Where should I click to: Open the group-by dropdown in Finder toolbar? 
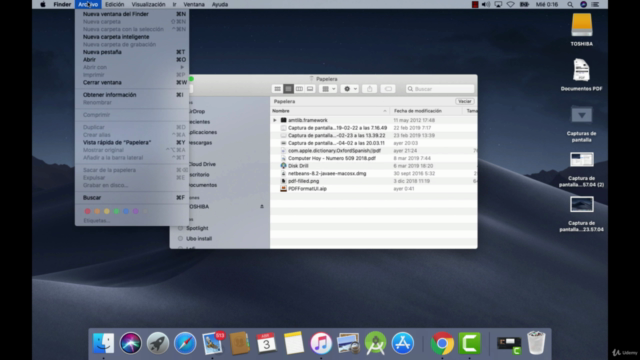[x=329, y=89]
